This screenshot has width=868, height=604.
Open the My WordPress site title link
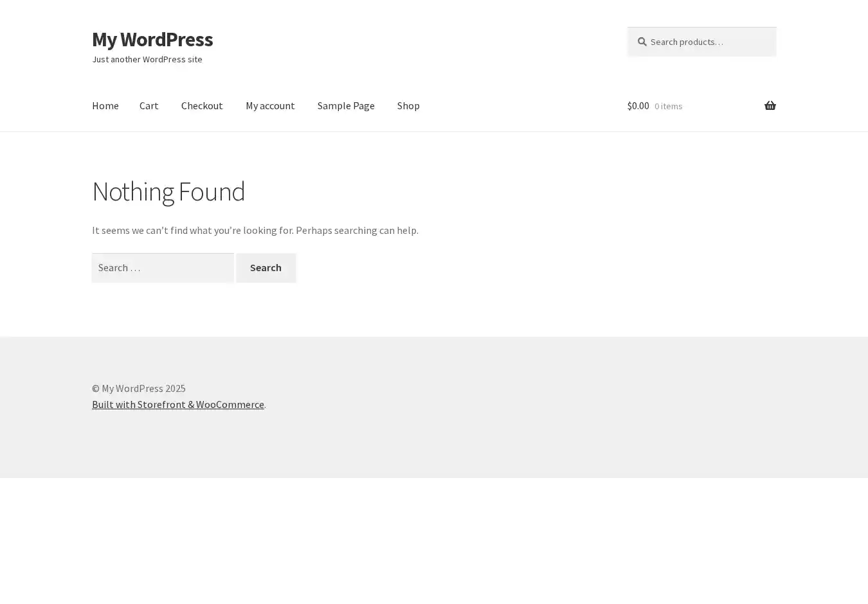point(152,39)
